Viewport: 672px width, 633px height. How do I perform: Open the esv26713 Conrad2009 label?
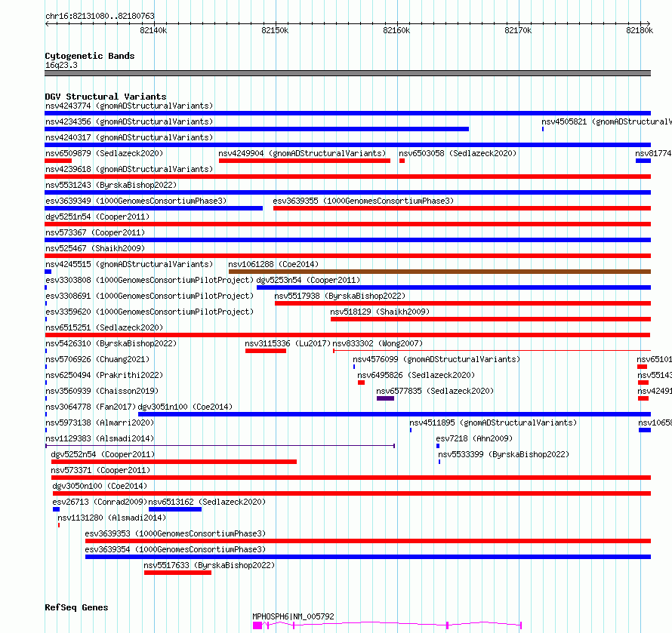[100, 502]
